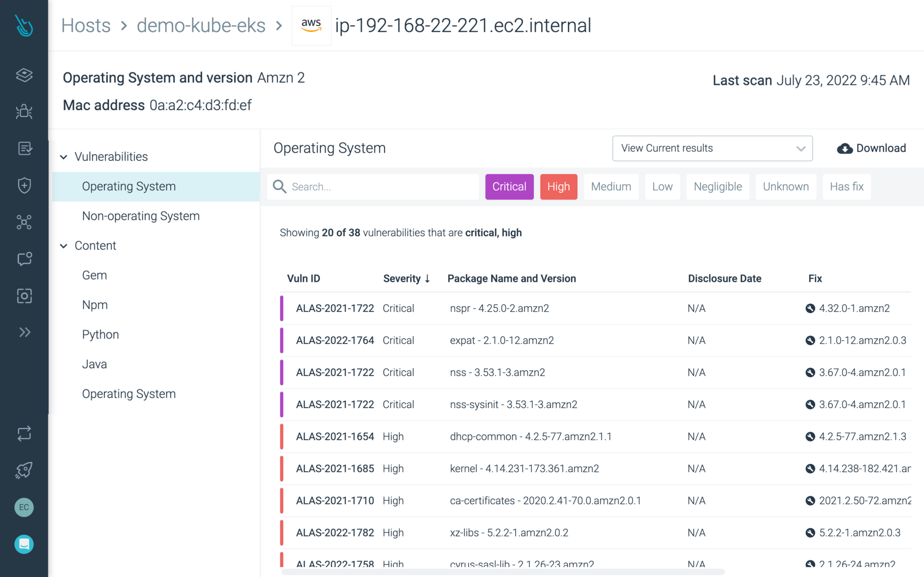Open the View Current results dropdown
Viewport: 924px width, 577px height.
[712, 148]
